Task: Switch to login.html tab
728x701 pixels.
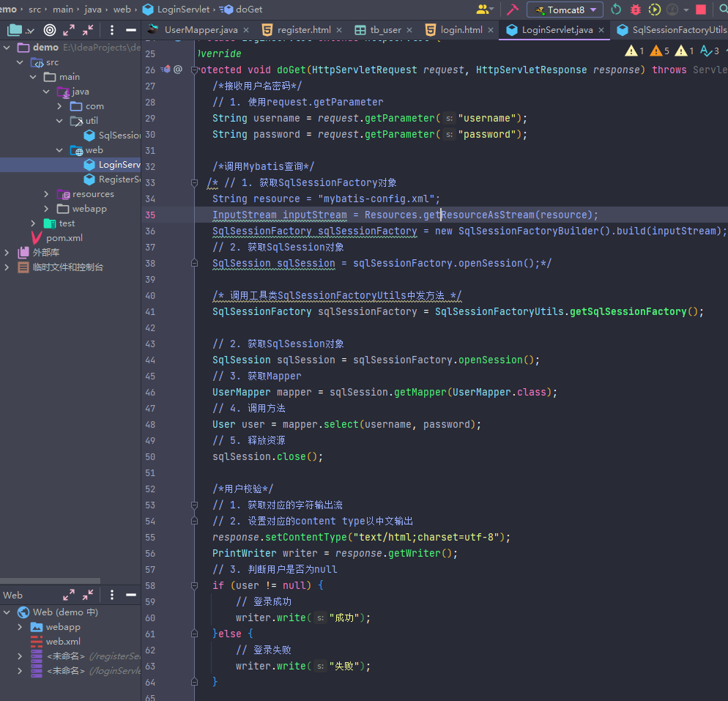Action: pyautogui.click(x=461, y=30)
